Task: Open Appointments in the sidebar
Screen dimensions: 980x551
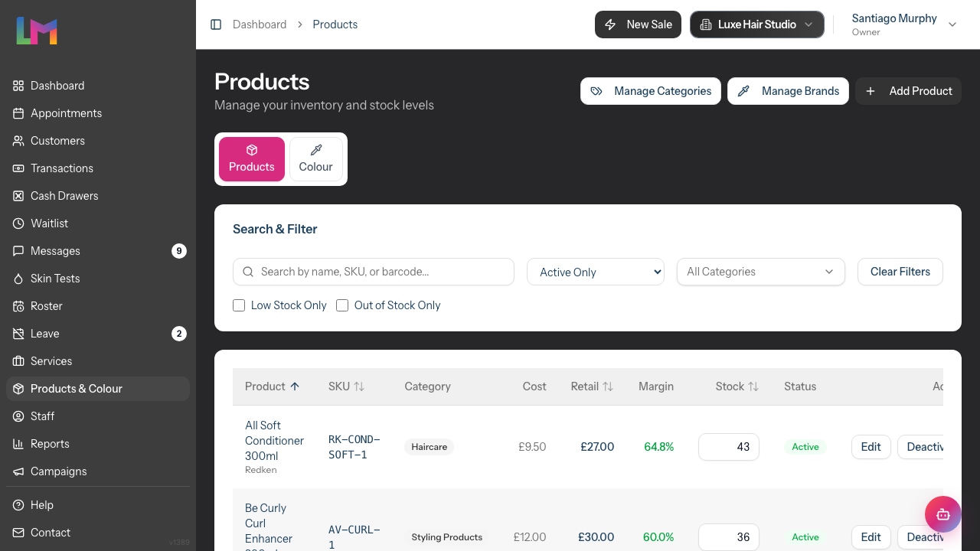Action: (x=98, y=113)
